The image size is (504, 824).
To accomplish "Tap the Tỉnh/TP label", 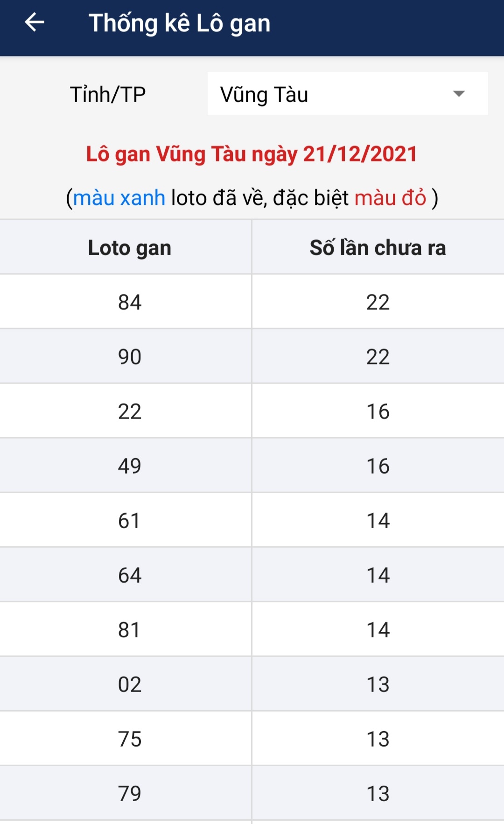I will coord(108,94).
